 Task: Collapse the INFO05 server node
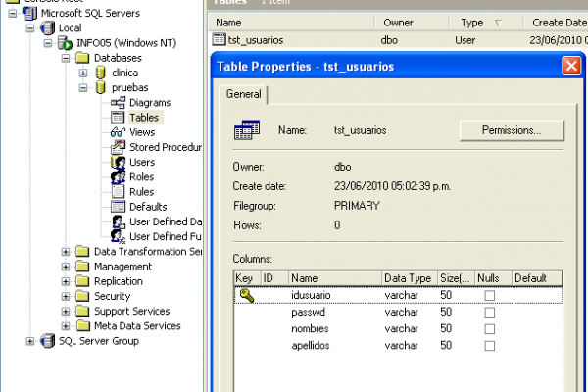point(48,43)
